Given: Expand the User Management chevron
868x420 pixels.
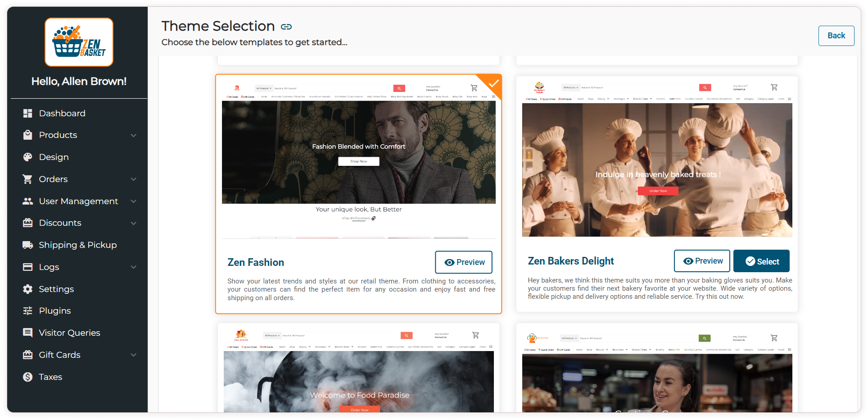Looking at the screenshot, I should [x=134, y=201].
